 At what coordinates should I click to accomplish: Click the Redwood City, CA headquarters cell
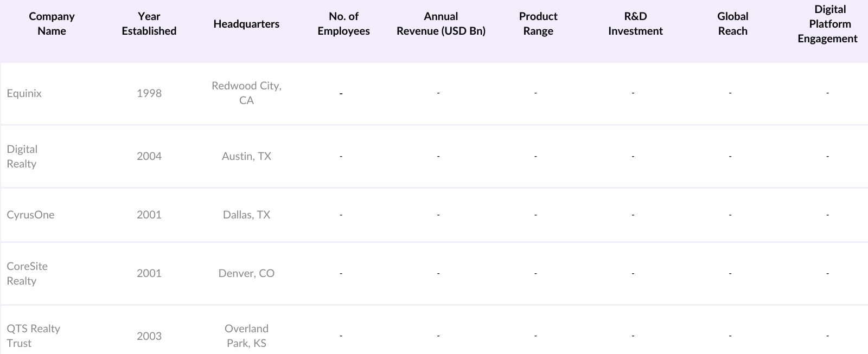coord(246,93)
